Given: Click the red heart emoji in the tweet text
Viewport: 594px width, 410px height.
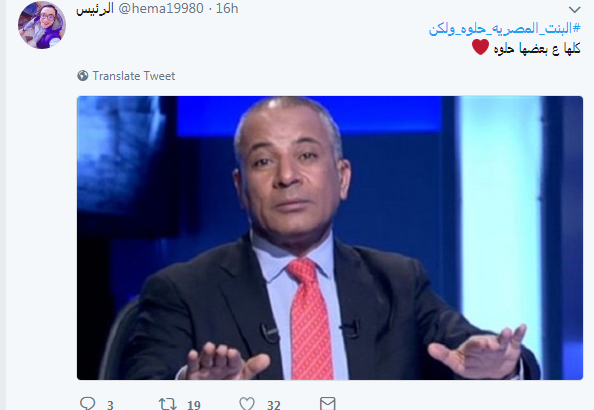Looking at the screenshot, I should [x=480, y=47].
